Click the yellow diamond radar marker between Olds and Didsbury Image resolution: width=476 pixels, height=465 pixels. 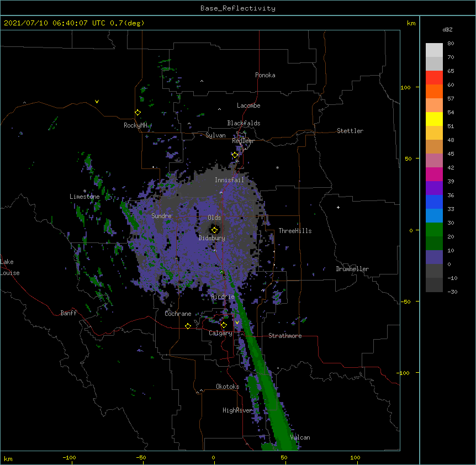click(214, 230)
